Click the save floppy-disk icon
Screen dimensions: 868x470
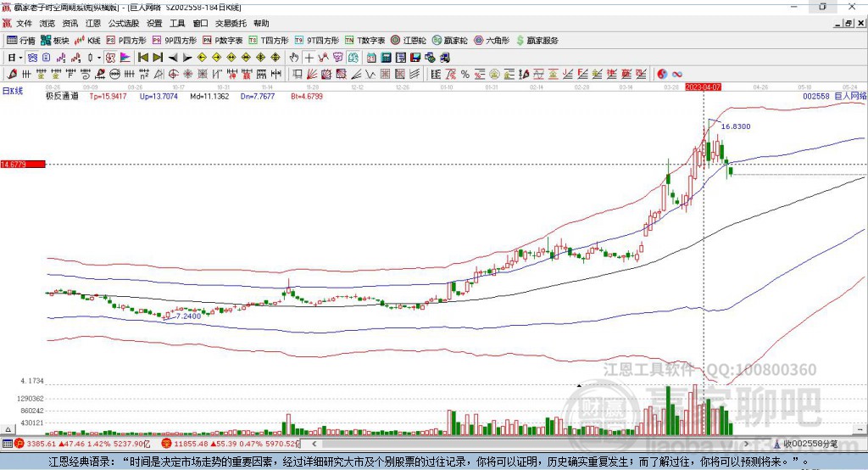pos(415,58)
